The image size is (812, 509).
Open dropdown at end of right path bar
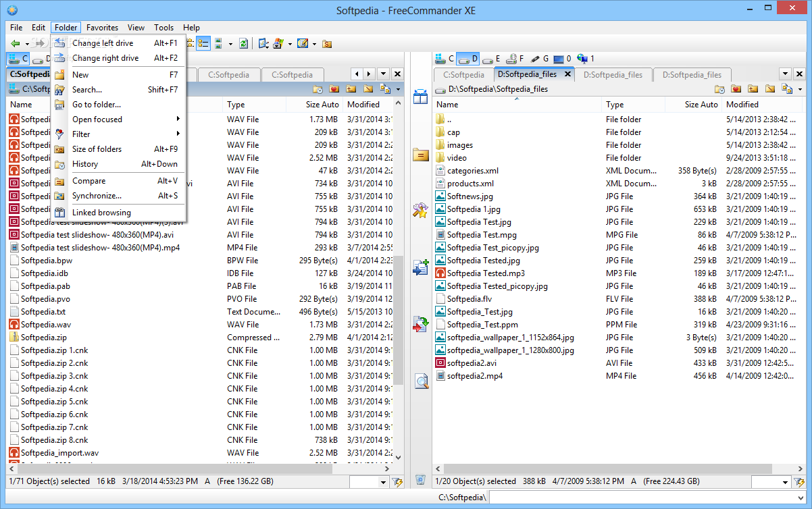[800, 88]
